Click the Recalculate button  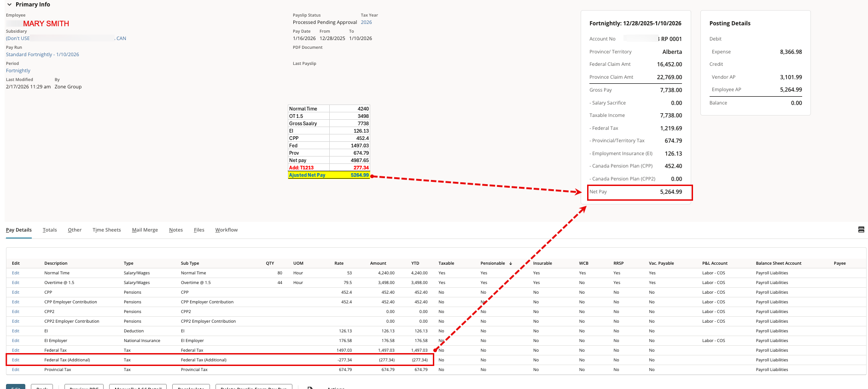point(191,387)
